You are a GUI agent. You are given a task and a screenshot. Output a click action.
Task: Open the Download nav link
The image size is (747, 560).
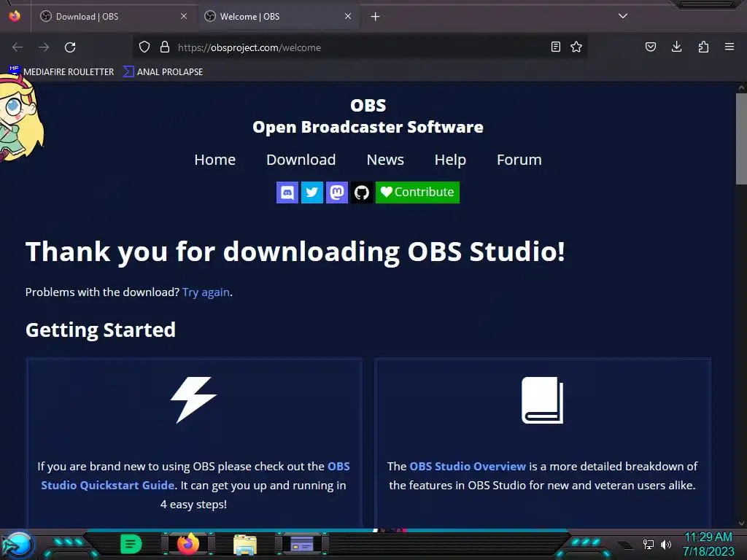click(301, 160)
